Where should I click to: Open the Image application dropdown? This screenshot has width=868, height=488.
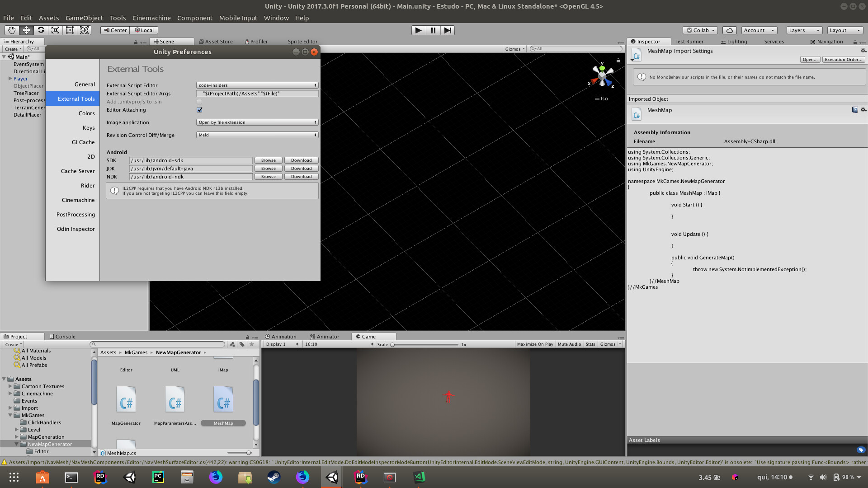pos(257,122)
